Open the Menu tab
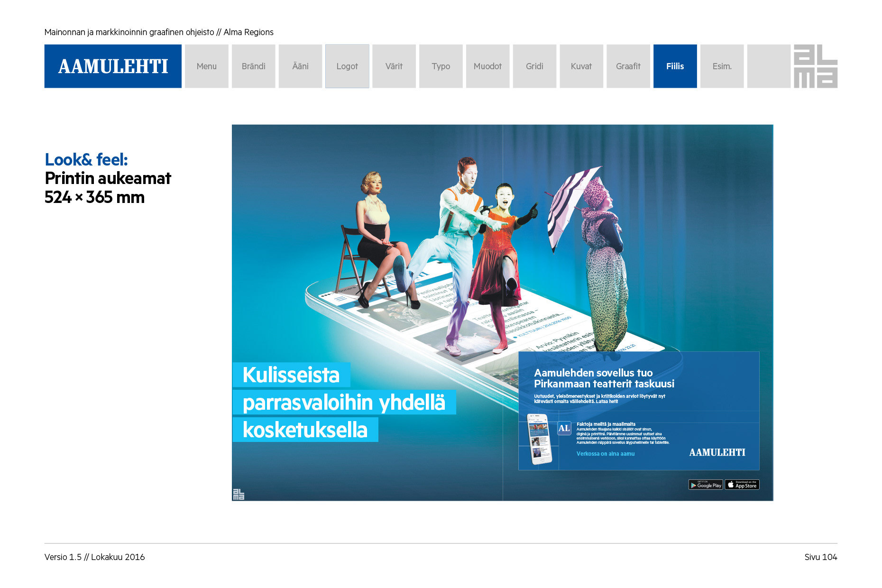Screen dimensions: 882x588 point(207,66)
